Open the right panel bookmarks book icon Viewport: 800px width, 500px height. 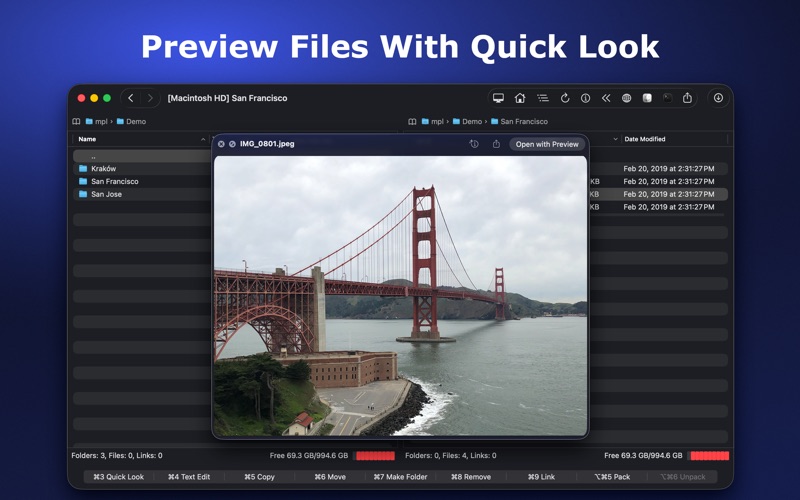tap(412, 121)
